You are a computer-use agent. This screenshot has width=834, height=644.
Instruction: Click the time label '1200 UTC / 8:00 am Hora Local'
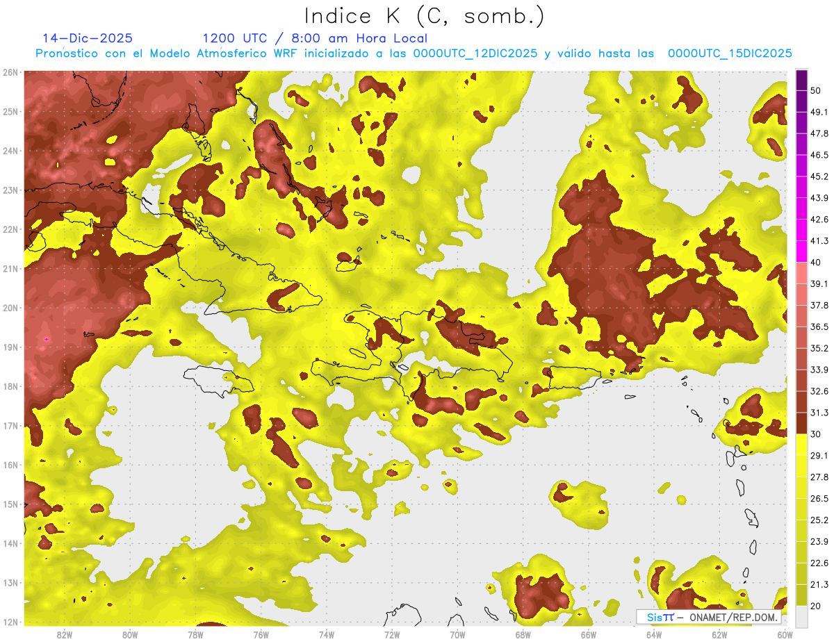[315, 38]
